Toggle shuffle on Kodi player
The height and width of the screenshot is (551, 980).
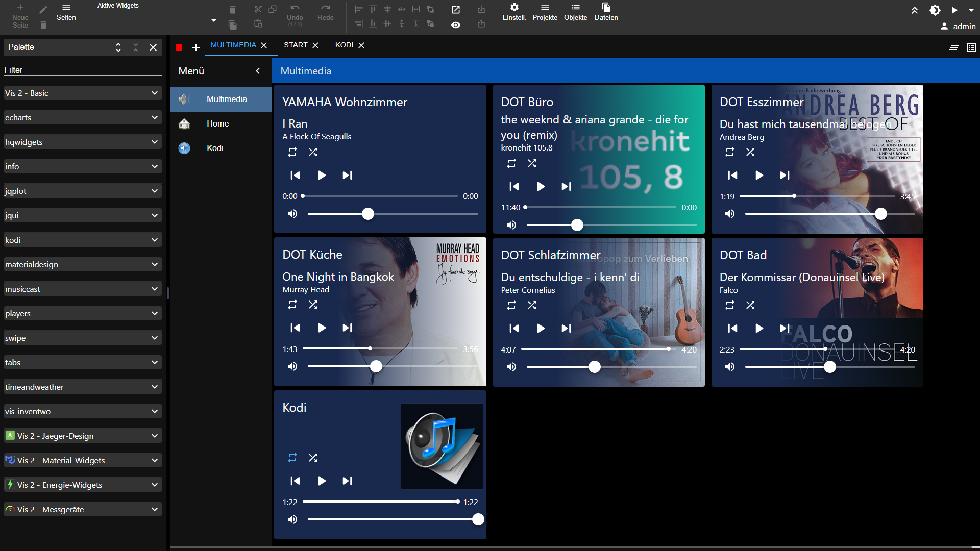[x=313, y=458]
